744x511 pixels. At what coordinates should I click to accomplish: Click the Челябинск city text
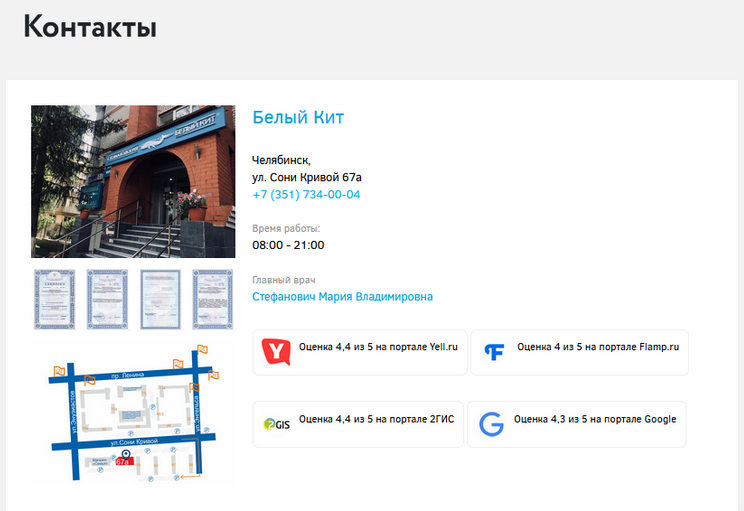(281, 160)
